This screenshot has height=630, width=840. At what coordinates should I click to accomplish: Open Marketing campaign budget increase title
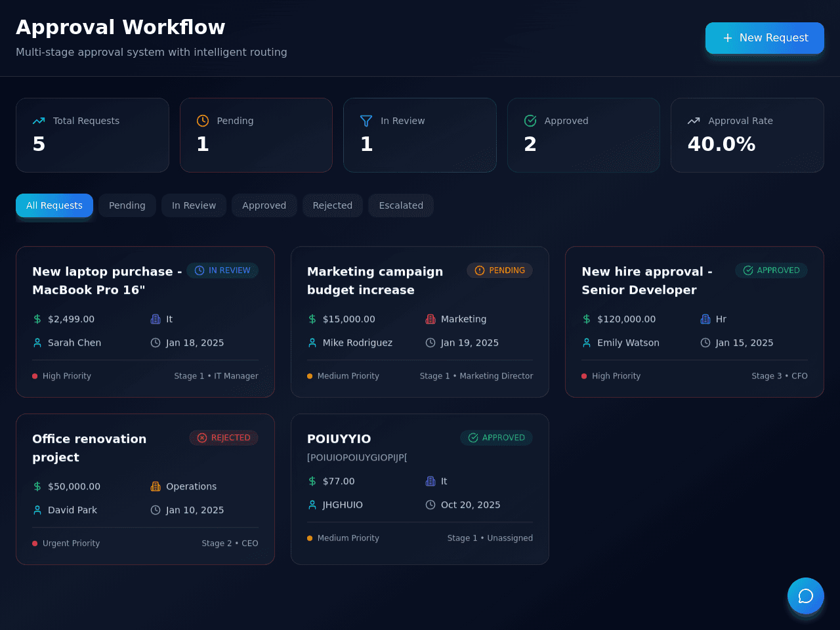[375, 281]
